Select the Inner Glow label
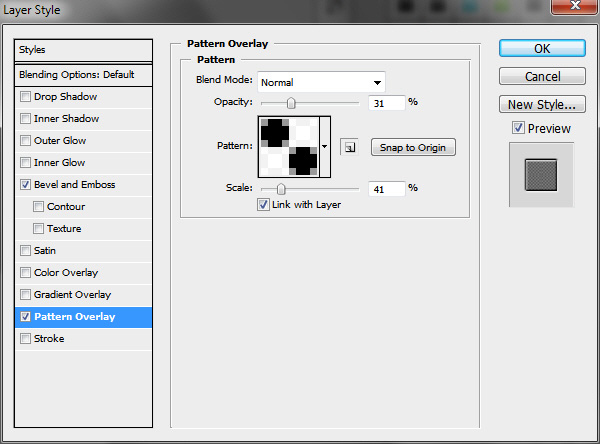 click(x=59, y=162)
